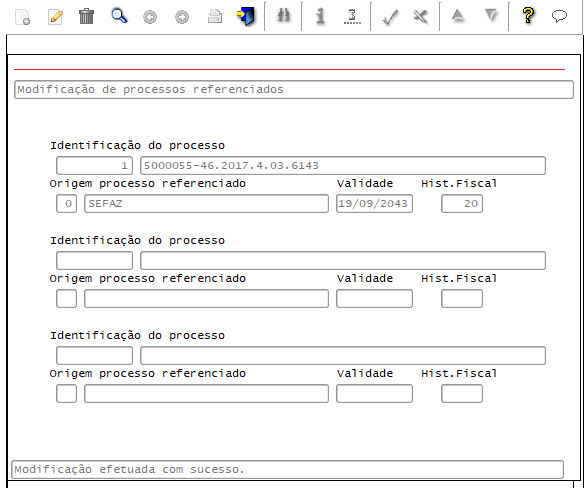587x488 pixels.
Task: Click the second block's empty process identification field
Action: pyautogui.click(x=343, y=260)
